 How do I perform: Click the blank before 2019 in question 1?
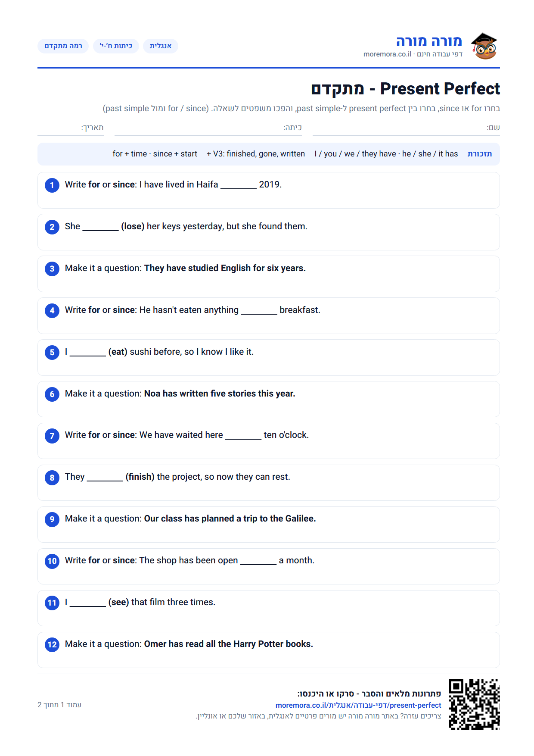coord(239,186)
